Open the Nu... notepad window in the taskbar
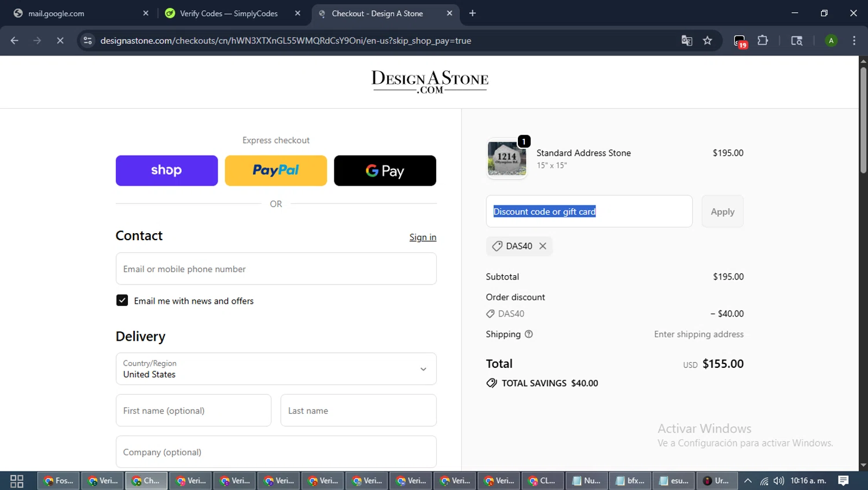This screenshot has width=868, height=490. pyautogui.click(x=586, y=481)
